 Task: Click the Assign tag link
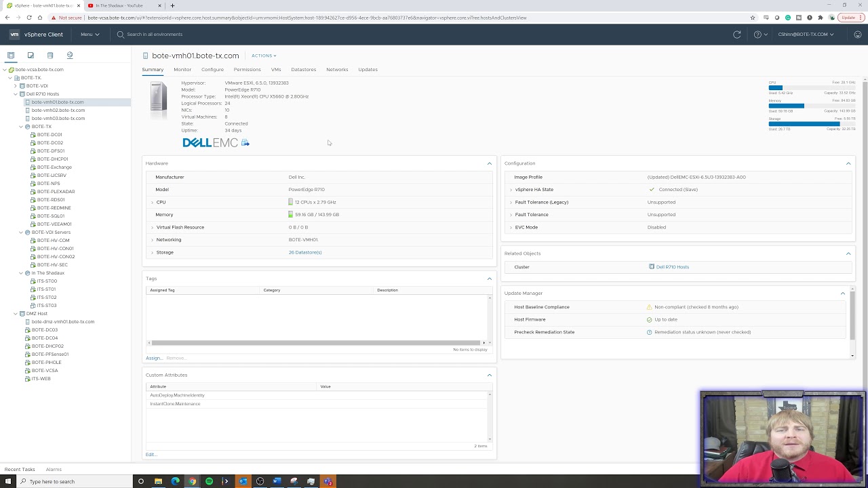coord(154,358)
